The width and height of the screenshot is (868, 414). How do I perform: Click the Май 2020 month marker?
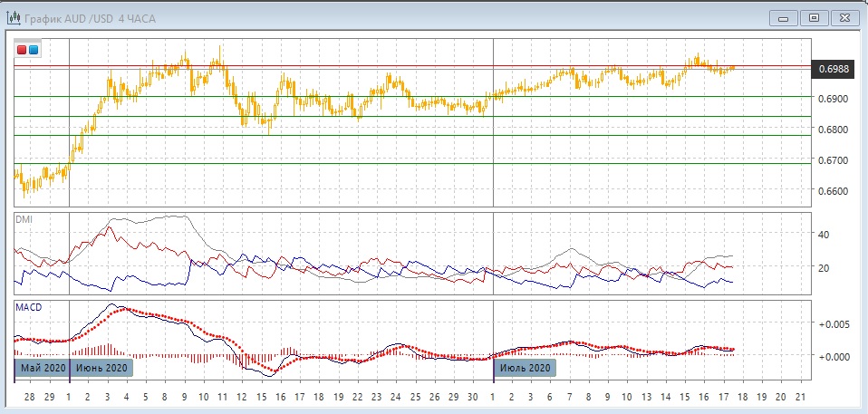(42, 368)
